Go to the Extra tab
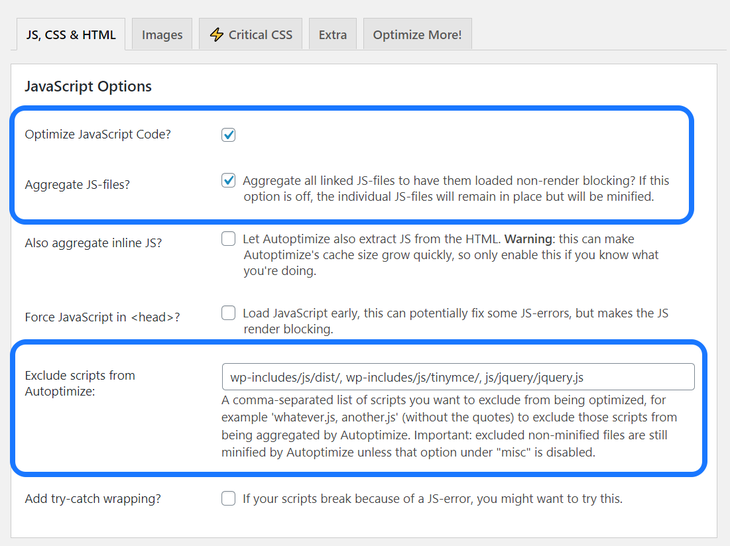The height and width of the screenshot is (546, 730). click(332, 34)
